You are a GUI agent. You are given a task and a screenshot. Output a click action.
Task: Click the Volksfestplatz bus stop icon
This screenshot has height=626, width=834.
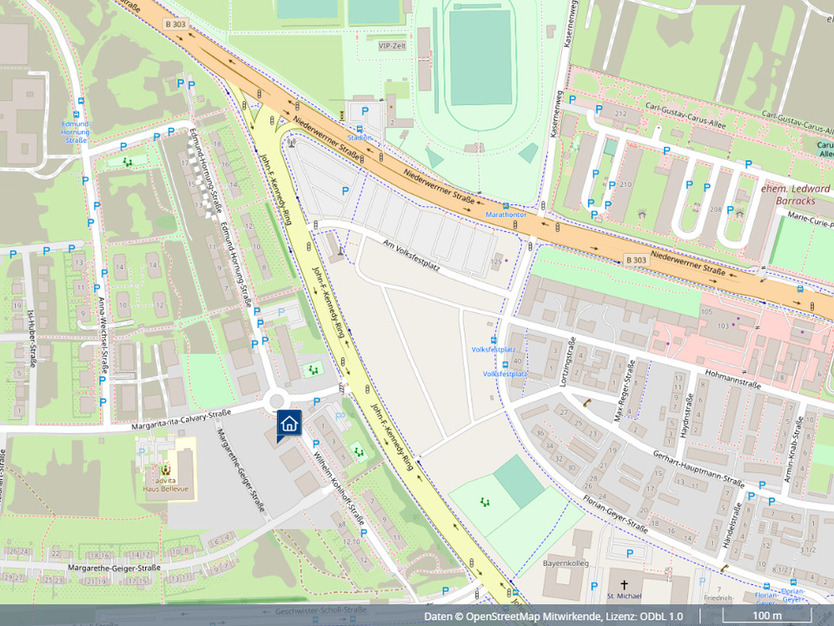click(494, 340)
